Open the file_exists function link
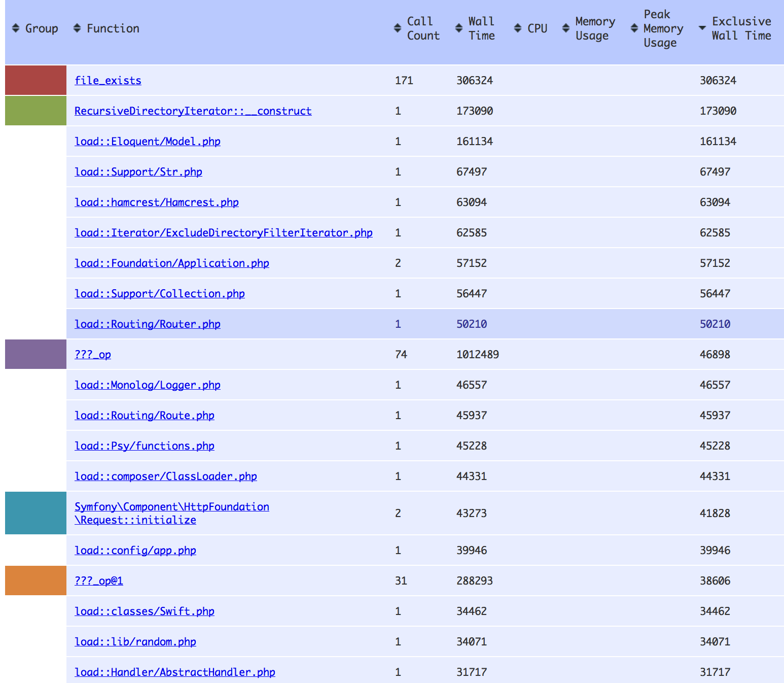This screenshot has height=683, width=784. click(108, 80)
